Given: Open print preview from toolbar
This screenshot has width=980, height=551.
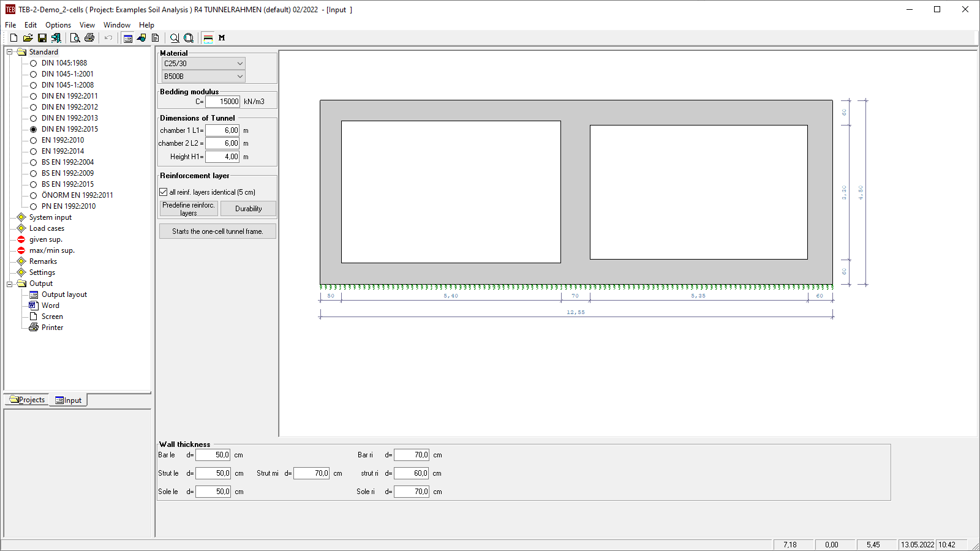Looking at the screenshot, I should pos(75,38).
